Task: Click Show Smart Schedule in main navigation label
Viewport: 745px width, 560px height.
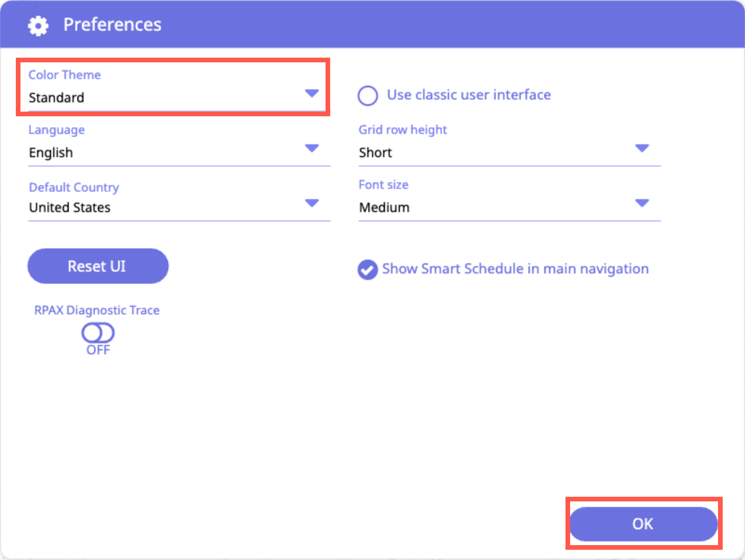Action: point(515,269)
